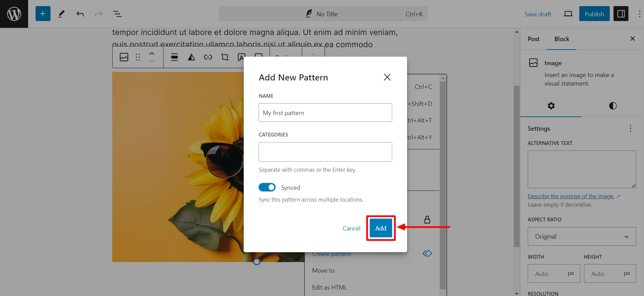The height and width of the screenshot is (296, 644).
Task: Click the Lock padlock icon in menu
Action: [x=427, y=220]
